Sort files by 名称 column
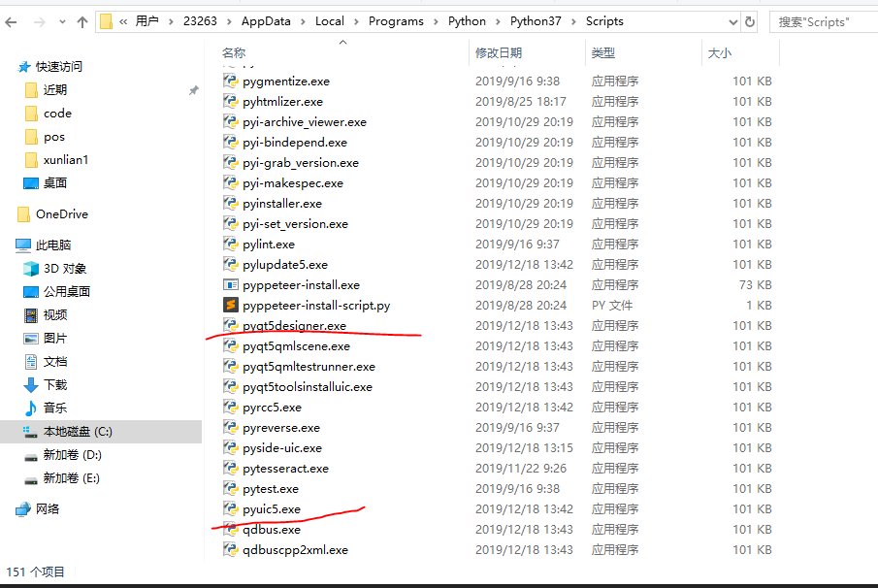Image resolution: width=878 pixels, height=588 pixels. [x=234, y=53]
